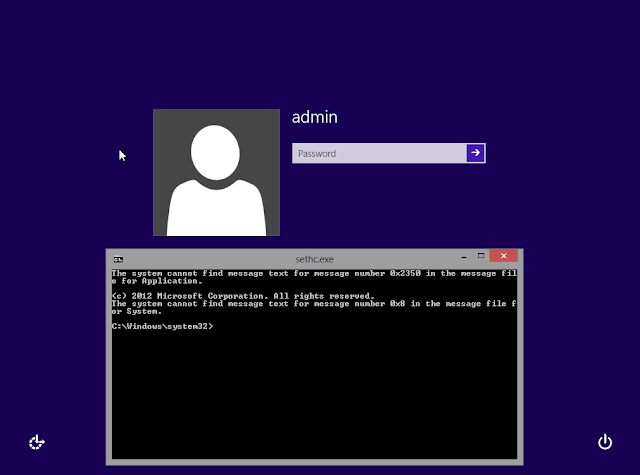Viewport: 640px width, 475px height.
Task: Minimize the sethc.exe command window
Action: click(x=464, y=257)
